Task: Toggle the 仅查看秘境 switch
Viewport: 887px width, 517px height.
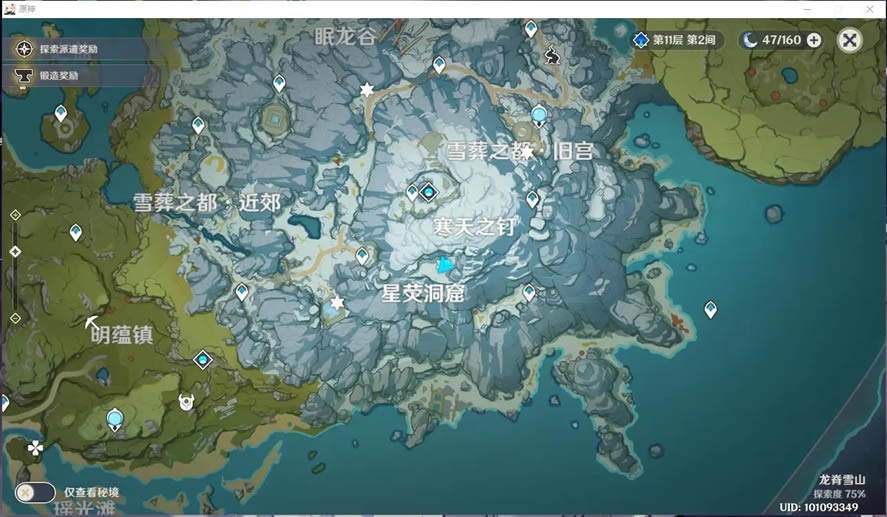Action: [34, 492]
